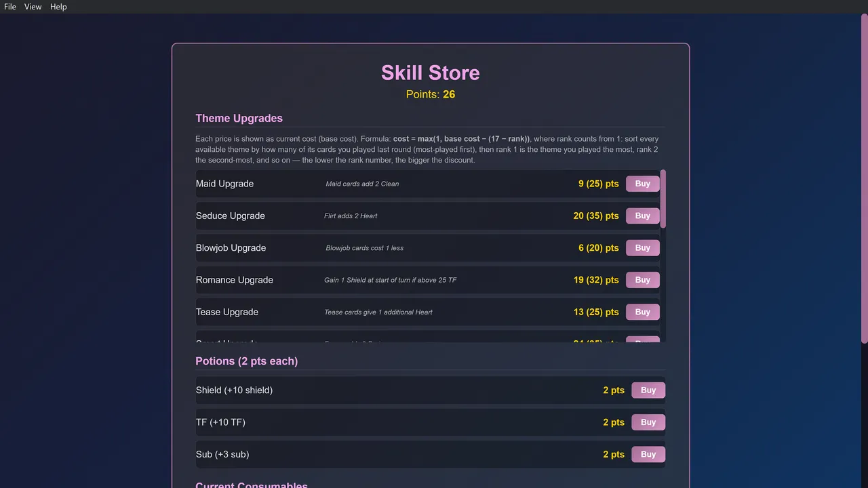Viewport: 868px width, 488px height.
Task: Click the Skill Store title
Action: (431, 73)
